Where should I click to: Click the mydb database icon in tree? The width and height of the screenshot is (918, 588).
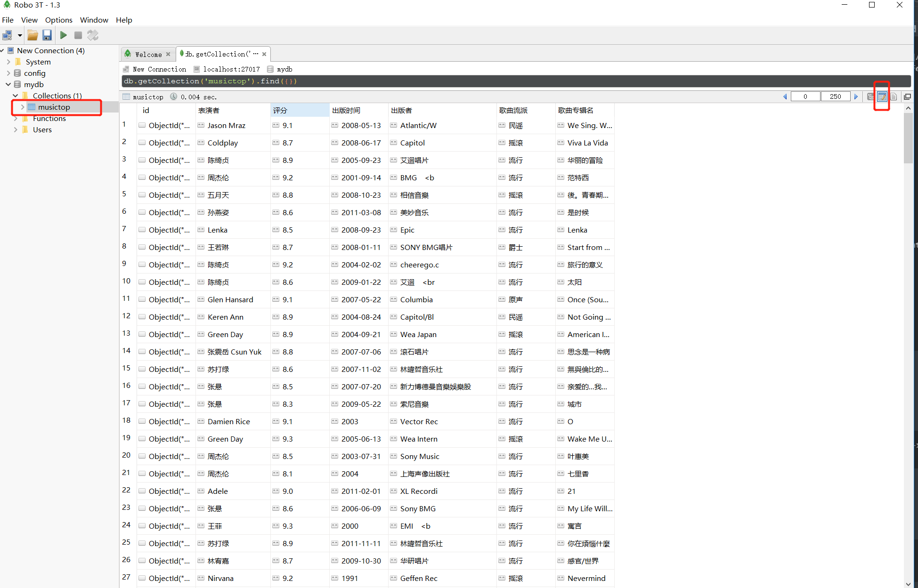point(17,84)
